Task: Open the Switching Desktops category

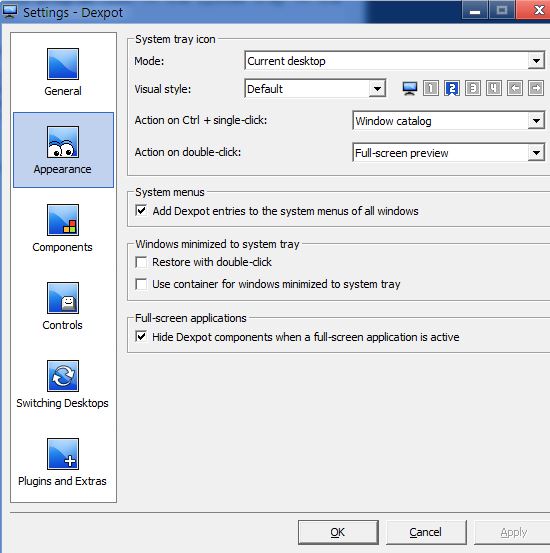Action: 63,384
